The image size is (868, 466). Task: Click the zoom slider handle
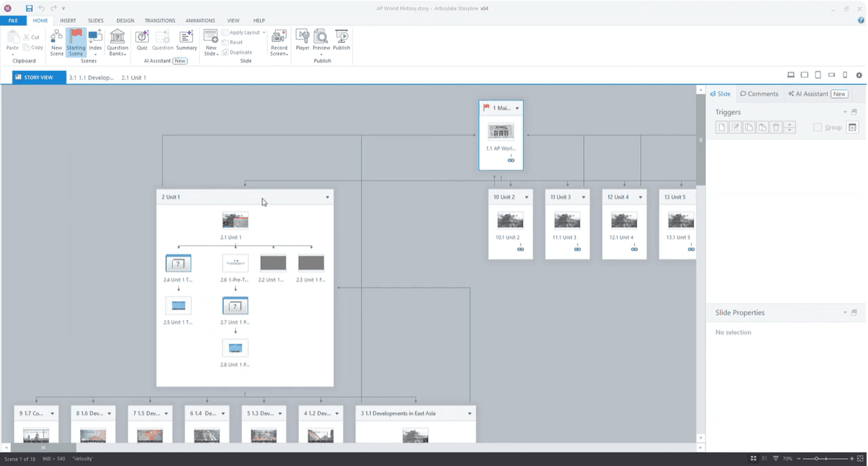click(816, 458)
